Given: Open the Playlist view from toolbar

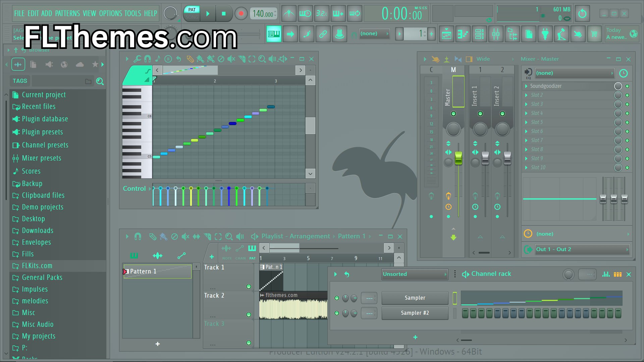Looking at the screenshot, I should point(446,34).
